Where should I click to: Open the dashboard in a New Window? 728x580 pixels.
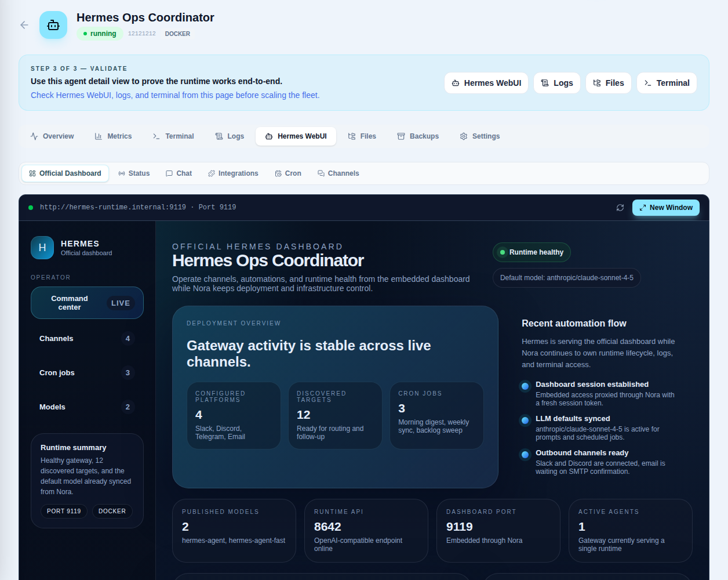[666, 208]
